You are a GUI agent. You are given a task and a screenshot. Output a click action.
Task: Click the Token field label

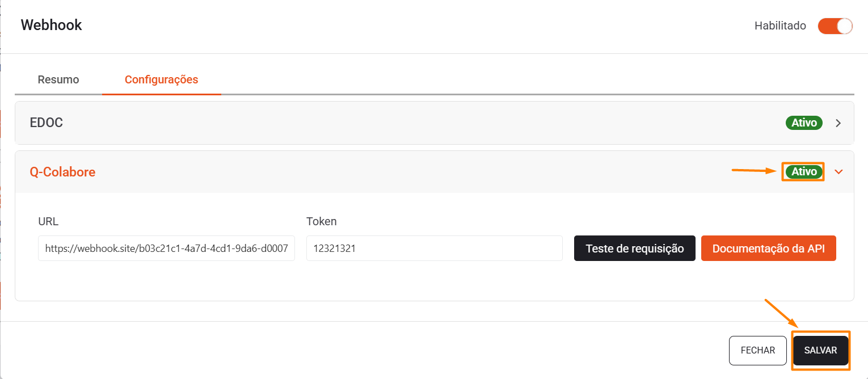click(322, 221)
